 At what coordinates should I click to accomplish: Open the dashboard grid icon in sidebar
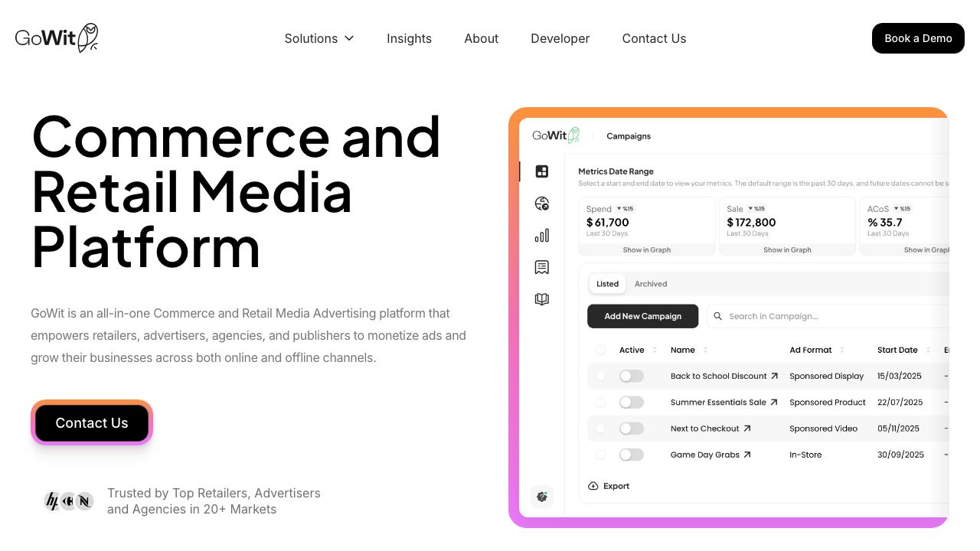coord(542,171)
